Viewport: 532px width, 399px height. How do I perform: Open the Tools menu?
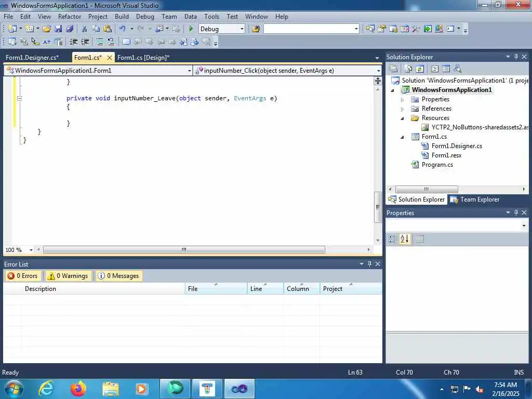(x=212, y=17)
